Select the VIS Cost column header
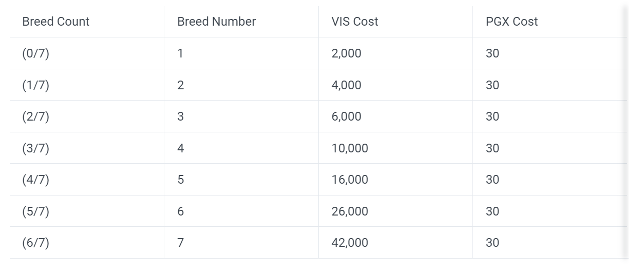644x274 pixels. click(355, 22)
